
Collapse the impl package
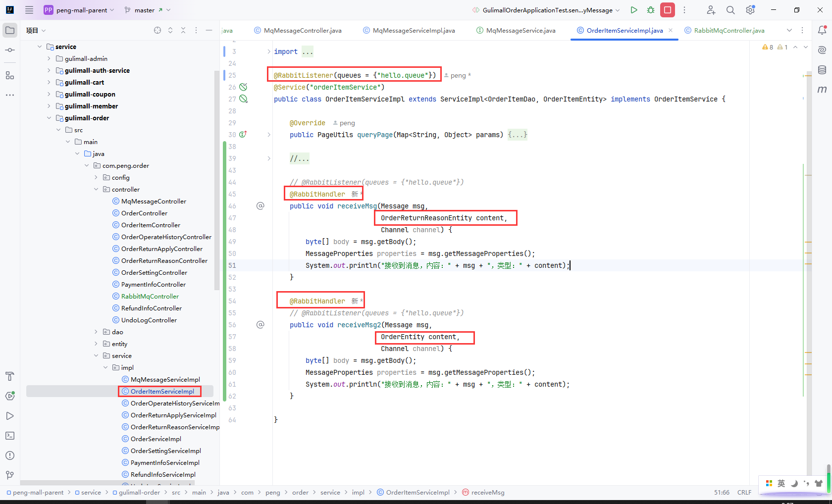tap(105, 367)
